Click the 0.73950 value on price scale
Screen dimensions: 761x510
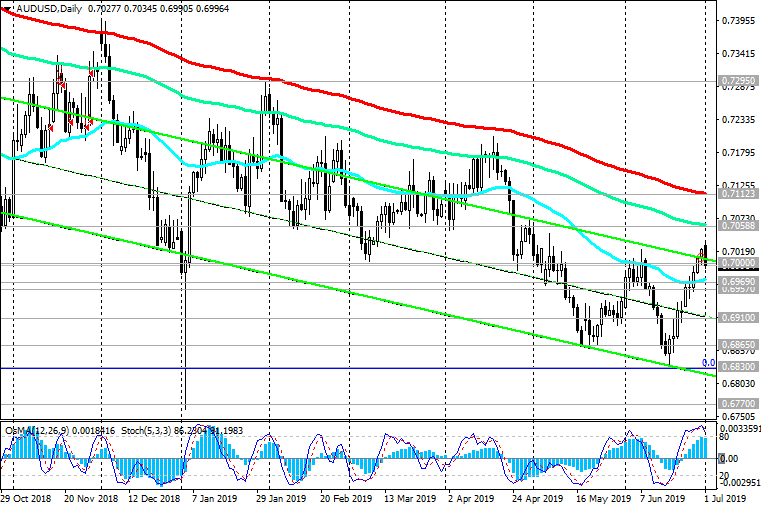738,20
